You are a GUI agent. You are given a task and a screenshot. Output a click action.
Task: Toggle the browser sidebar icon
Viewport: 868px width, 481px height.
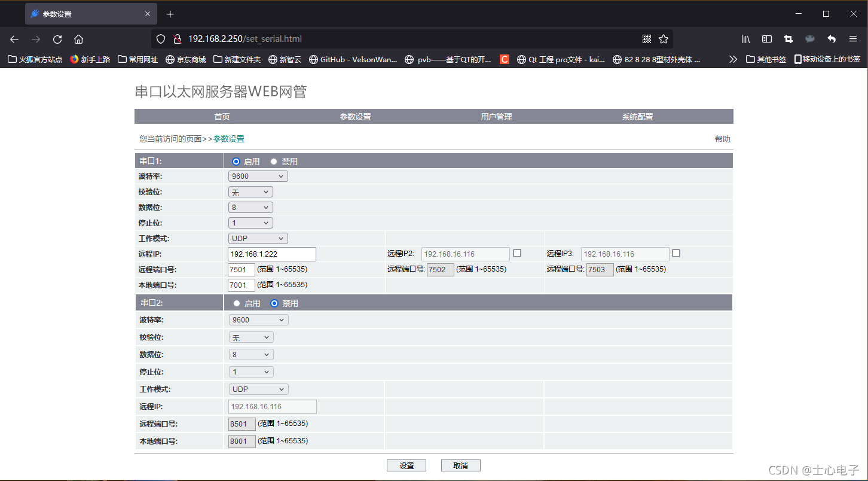766,39
